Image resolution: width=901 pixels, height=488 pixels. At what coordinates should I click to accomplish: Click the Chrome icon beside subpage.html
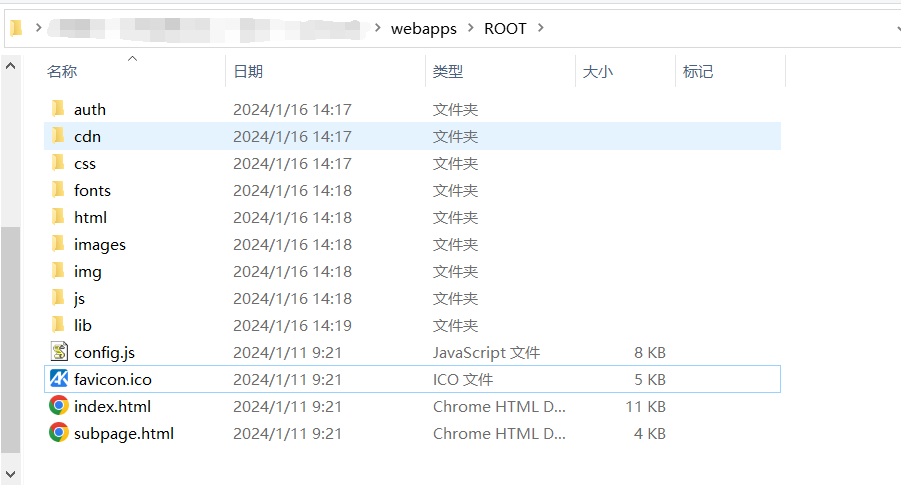59,433
